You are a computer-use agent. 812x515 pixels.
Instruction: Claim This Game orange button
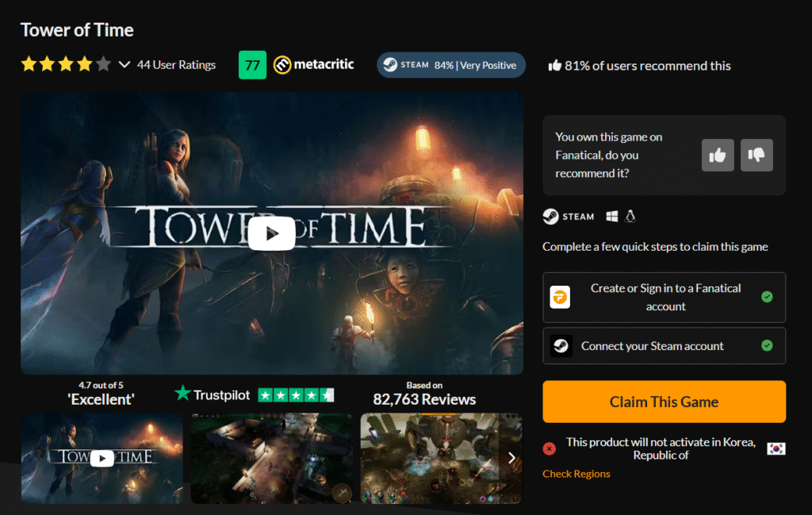point(664,402)
